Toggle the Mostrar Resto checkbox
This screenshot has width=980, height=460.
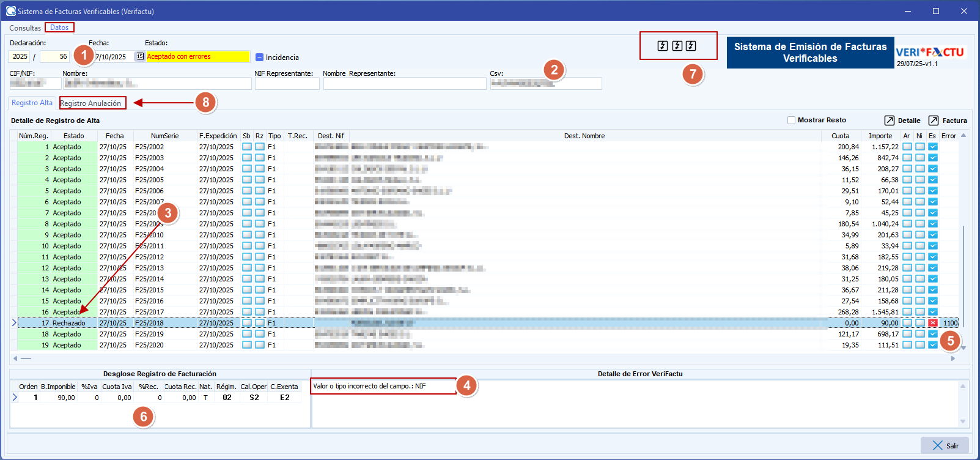pyautogui.click(x=791, y=120)
